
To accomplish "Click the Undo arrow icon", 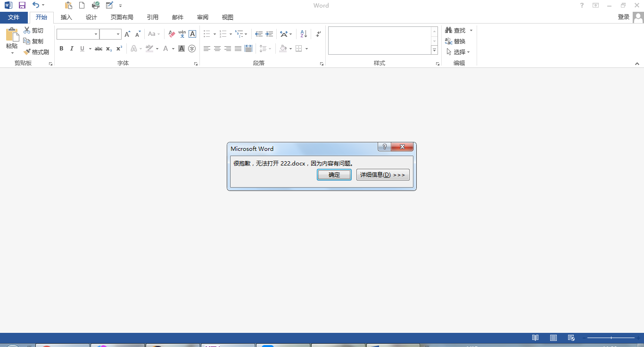I will 36,5.
